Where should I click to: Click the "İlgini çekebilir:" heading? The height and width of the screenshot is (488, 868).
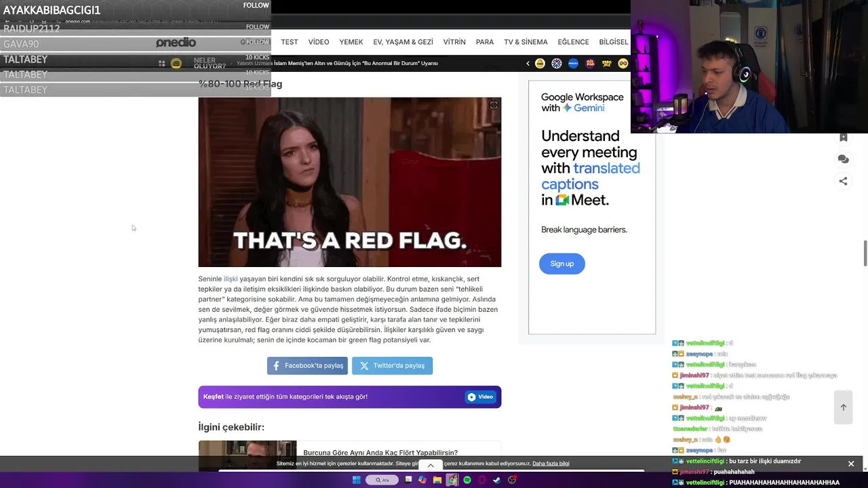point(231,427)
